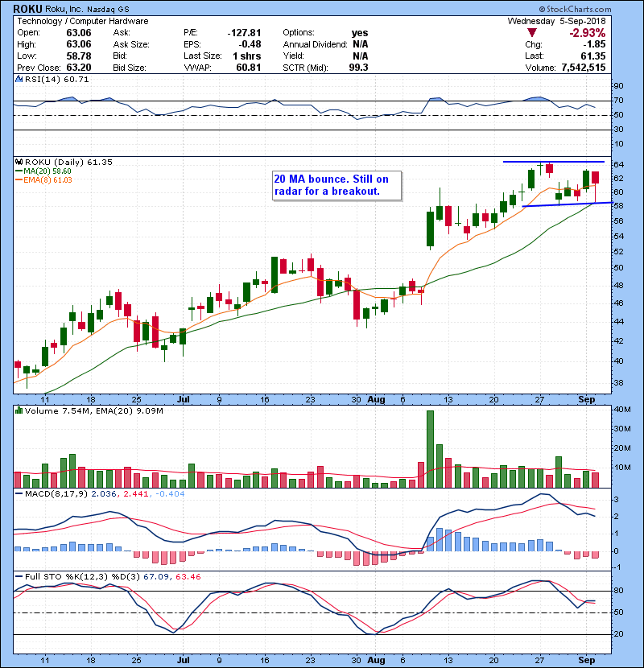644x668 pixels.
Task: Click the orange EMA(8) legend line marker
Action: (19, 180)
